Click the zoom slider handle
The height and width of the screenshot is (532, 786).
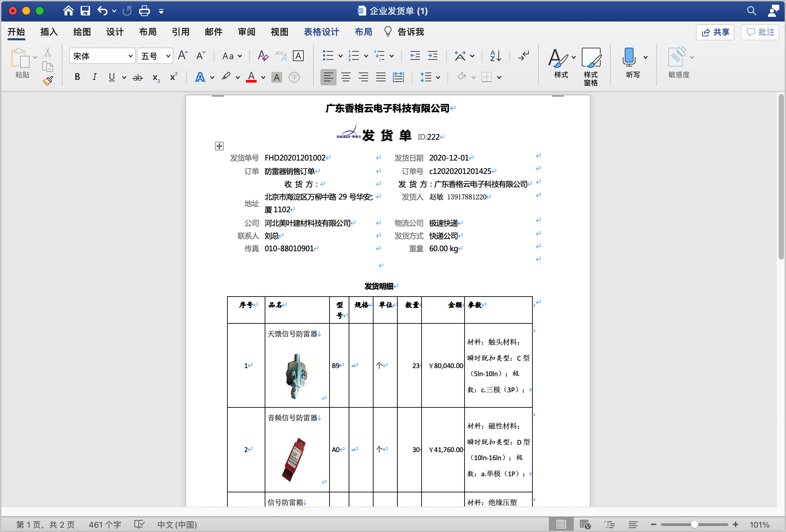[x=694, y=524]
